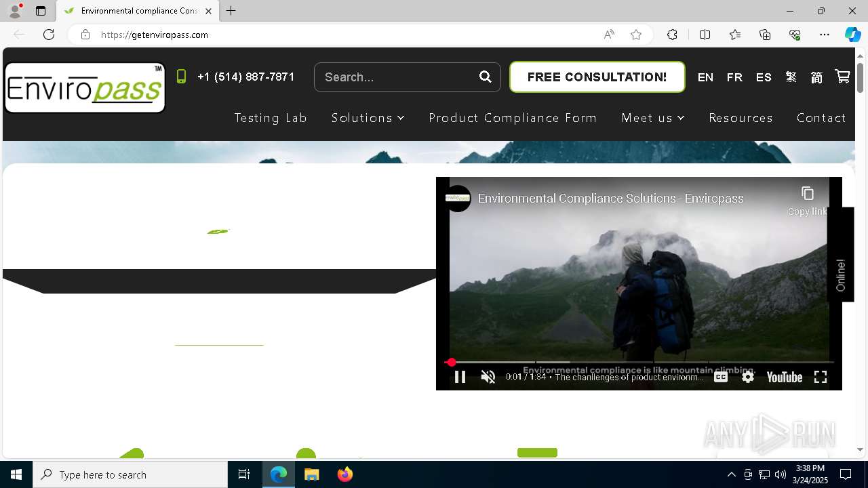The width and height of the screenshot is (868, 488).
Task: Open Edge Settings and more menu
Action: tap(825, 35)
